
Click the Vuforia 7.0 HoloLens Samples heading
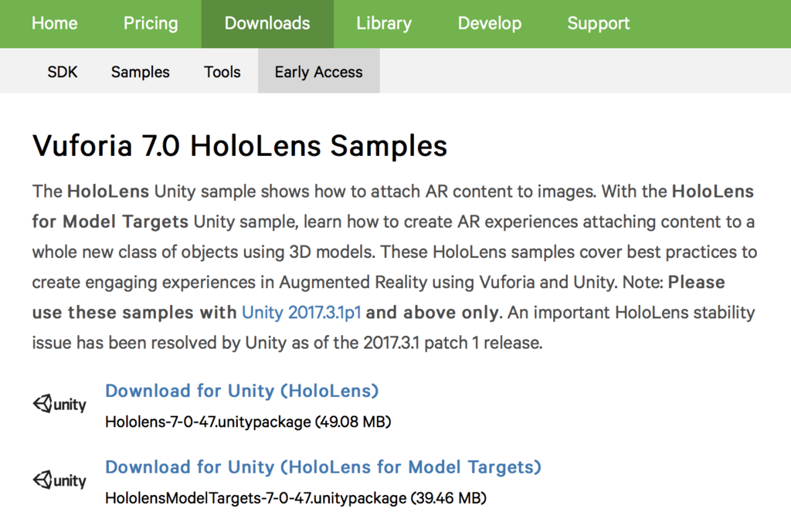point(239,146)
